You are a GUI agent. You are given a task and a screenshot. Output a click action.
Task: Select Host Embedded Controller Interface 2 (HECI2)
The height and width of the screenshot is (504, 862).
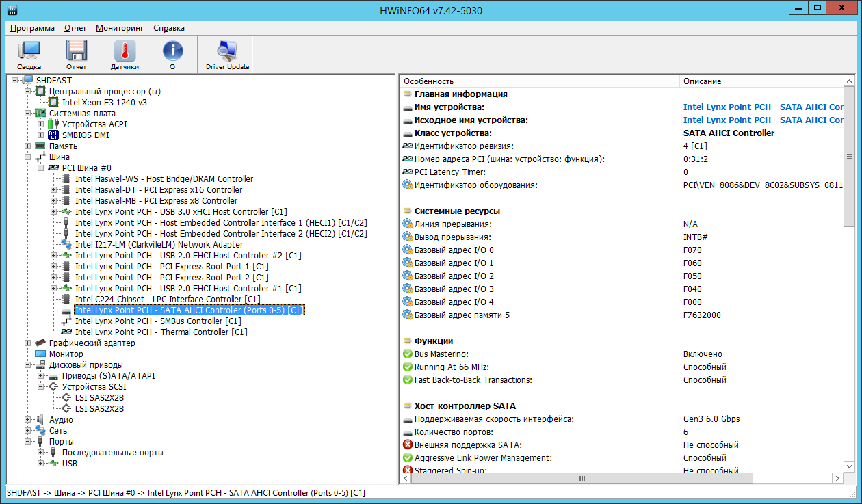pos(221,234)
